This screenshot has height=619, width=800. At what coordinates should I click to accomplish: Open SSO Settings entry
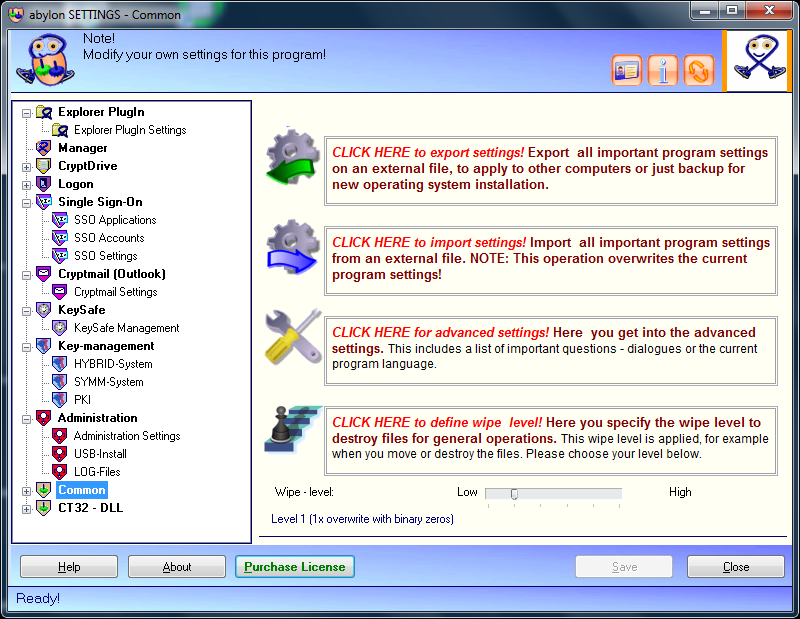[106, 256]
